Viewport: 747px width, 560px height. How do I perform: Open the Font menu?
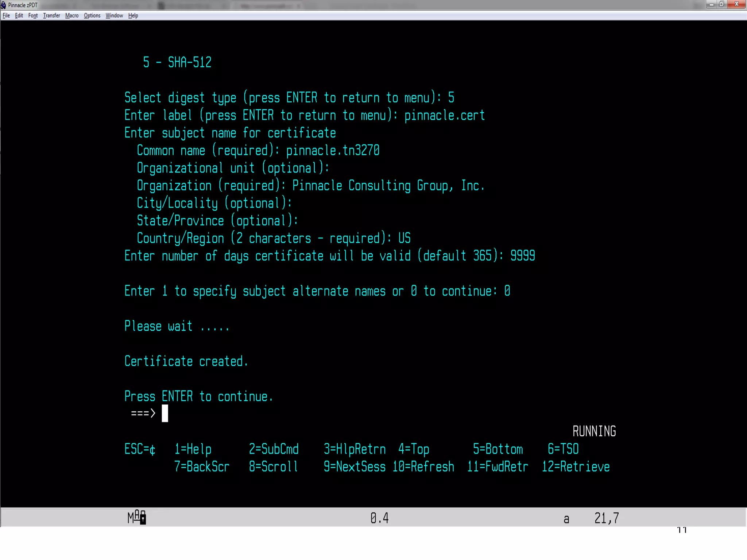coord(33,15)
